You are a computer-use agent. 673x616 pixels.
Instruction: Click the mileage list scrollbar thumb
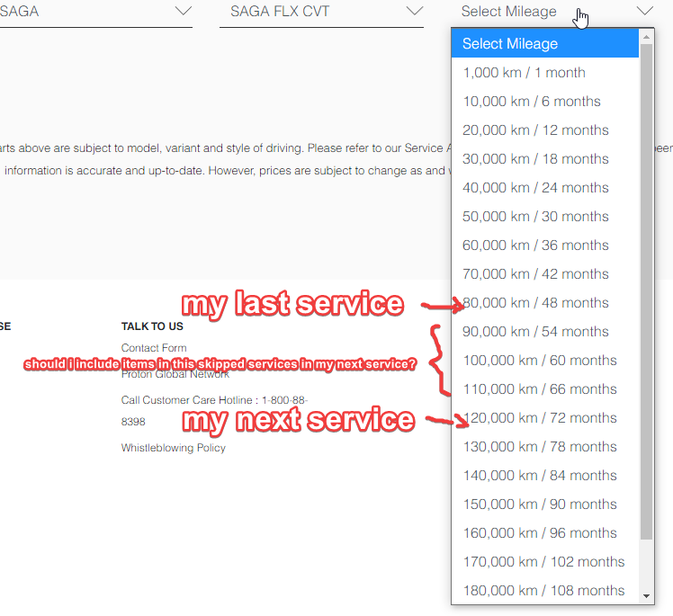coord(646,288)
